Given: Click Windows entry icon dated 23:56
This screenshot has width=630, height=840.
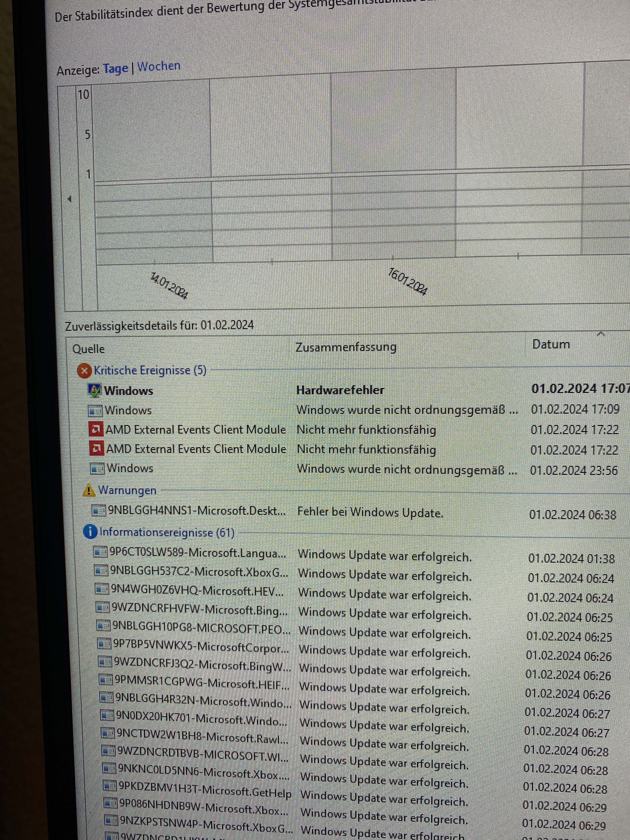Looking at the screenshot, I should 97,469.
